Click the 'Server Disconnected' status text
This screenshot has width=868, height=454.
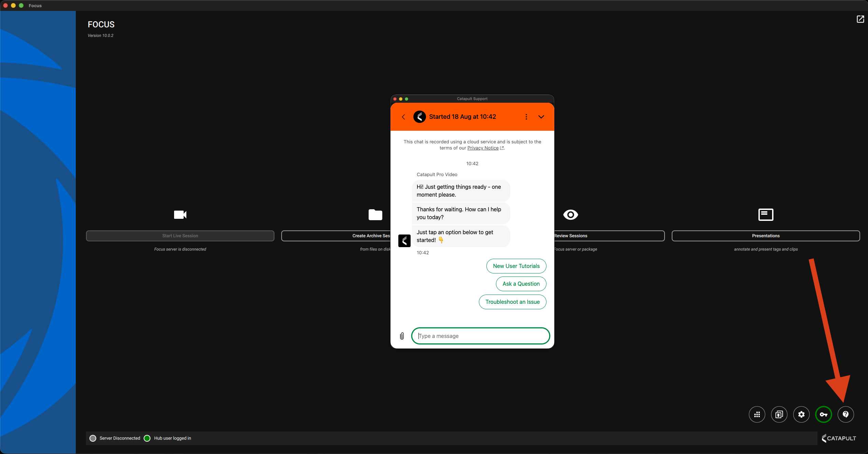click(120, 438)
